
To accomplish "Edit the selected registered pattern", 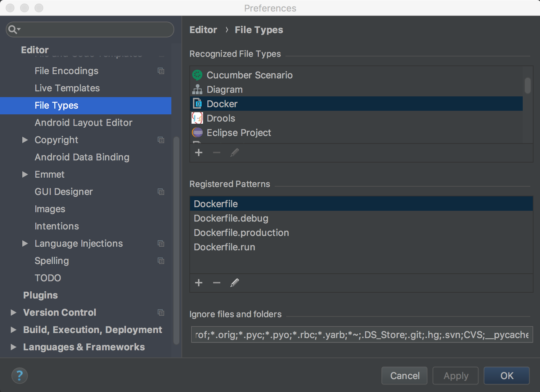I will pyautogui.click(x=235, y=283).
